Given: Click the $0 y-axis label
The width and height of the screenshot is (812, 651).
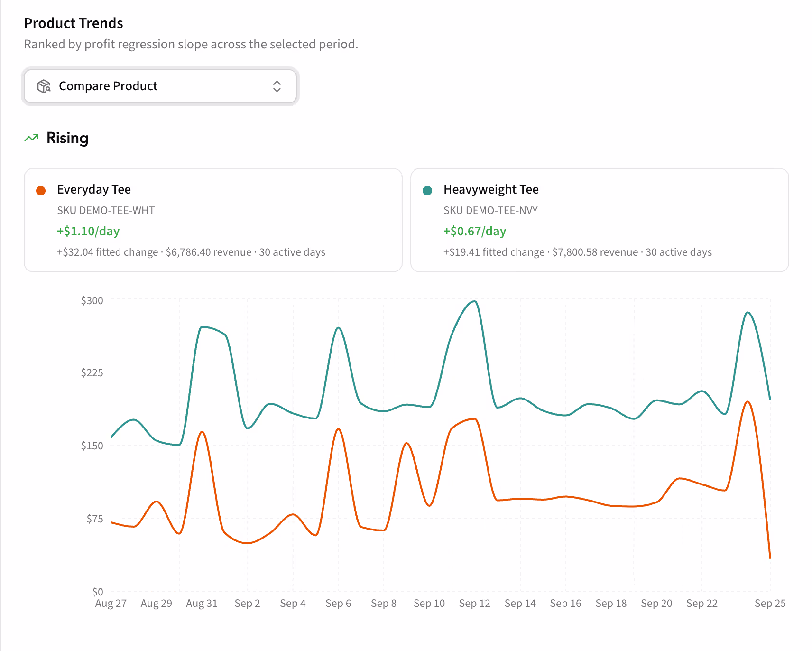Looking at the screenshot, I should point(98,592).
